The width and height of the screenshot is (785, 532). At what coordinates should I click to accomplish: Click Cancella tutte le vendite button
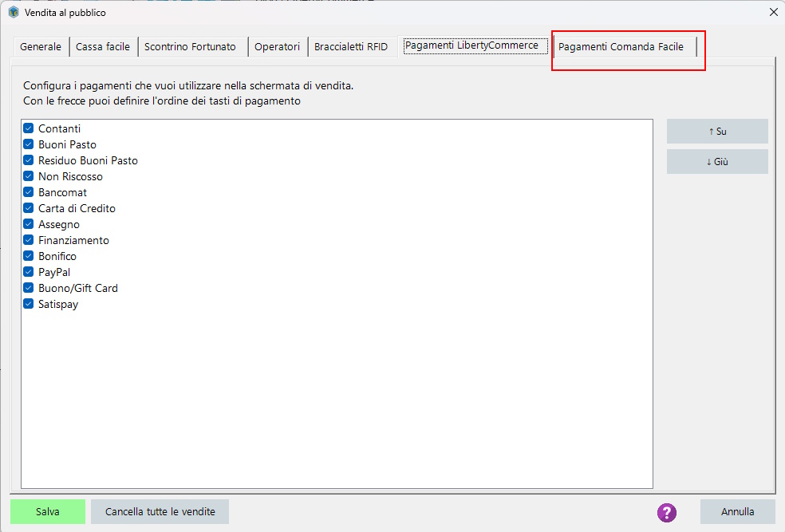tap(160, 511)
